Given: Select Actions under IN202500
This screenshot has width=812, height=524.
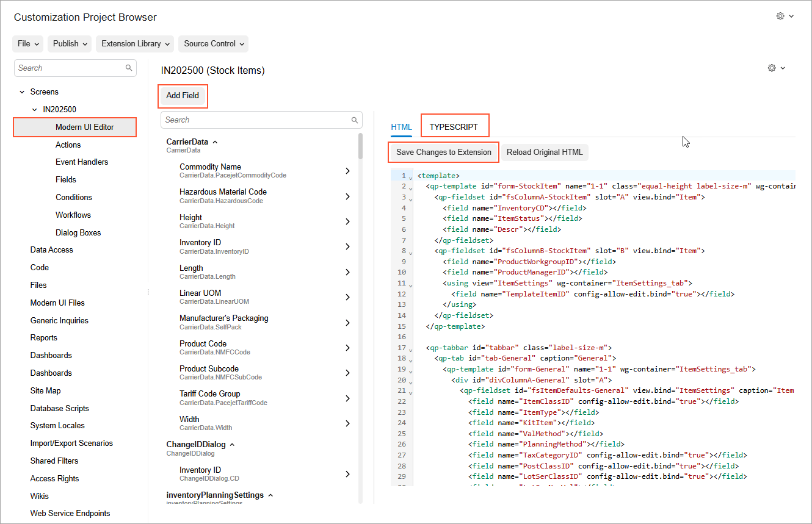Looking at the screenshot, I should (68, 145).
